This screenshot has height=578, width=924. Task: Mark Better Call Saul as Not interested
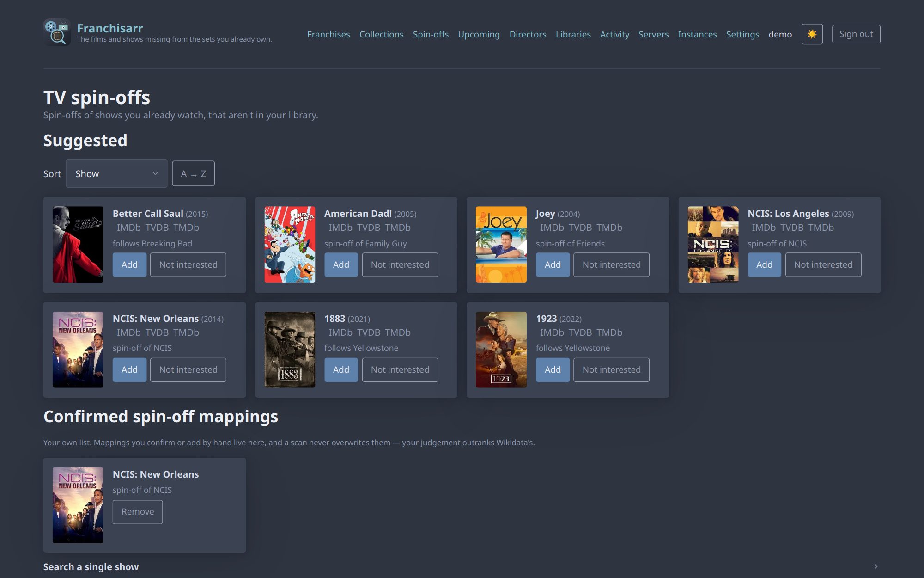click(x=188, y=264)
